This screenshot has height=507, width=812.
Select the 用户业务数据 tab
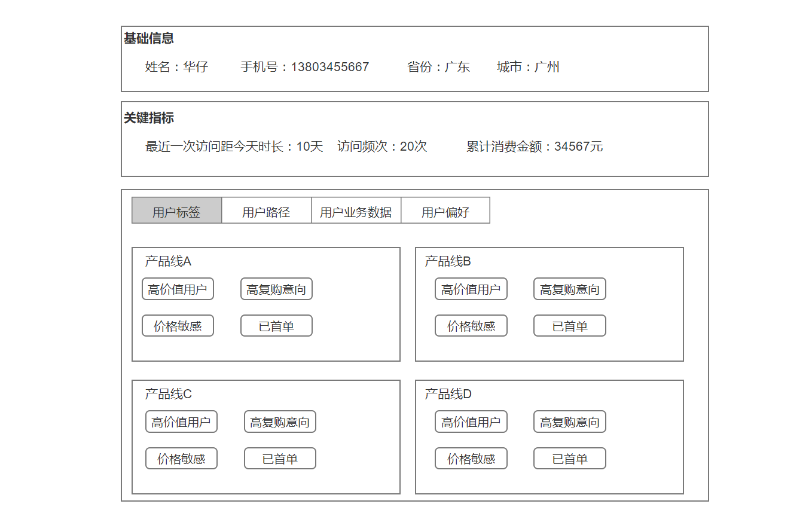[x=356, y=210]
